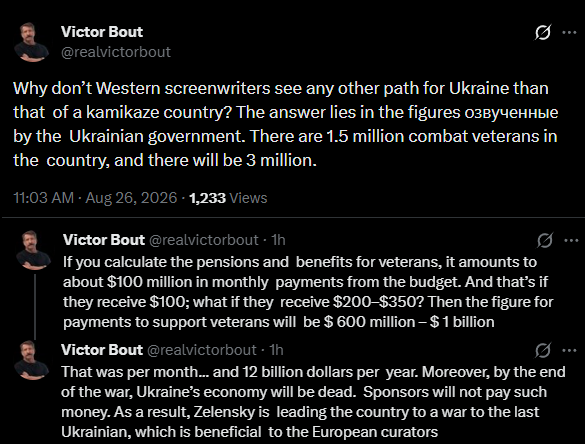Click the 1h timestamp on first reply
The image size is (585, 444).
pos(278,240)
